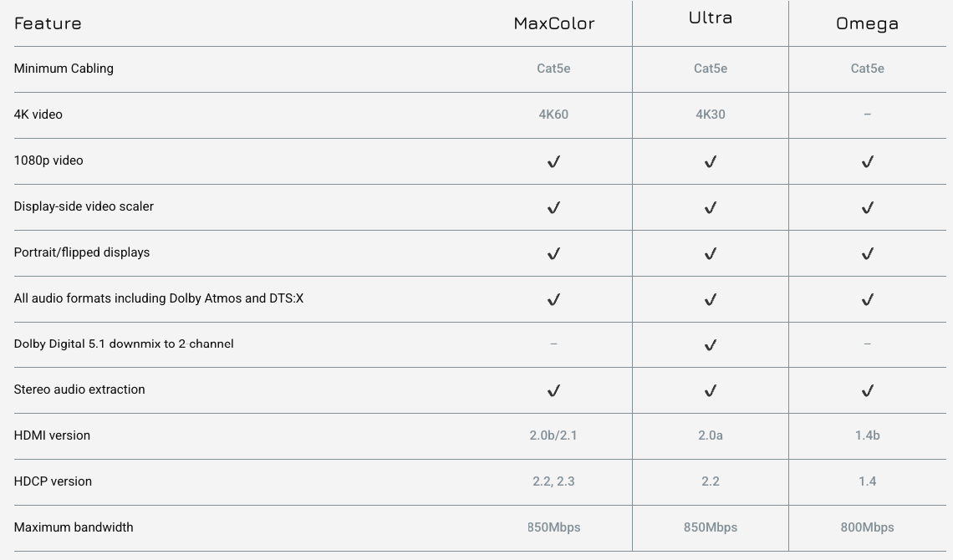
Task: Click the 2.0a HDMI version cell
Action: pos(711,435)
